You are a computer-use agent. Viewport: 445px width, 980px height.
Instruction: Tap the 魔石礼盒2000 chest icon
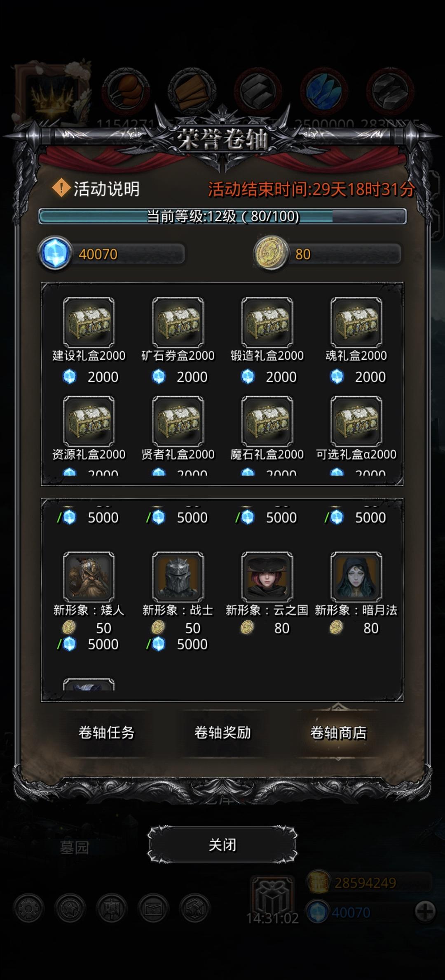click(x=267, y=421)
